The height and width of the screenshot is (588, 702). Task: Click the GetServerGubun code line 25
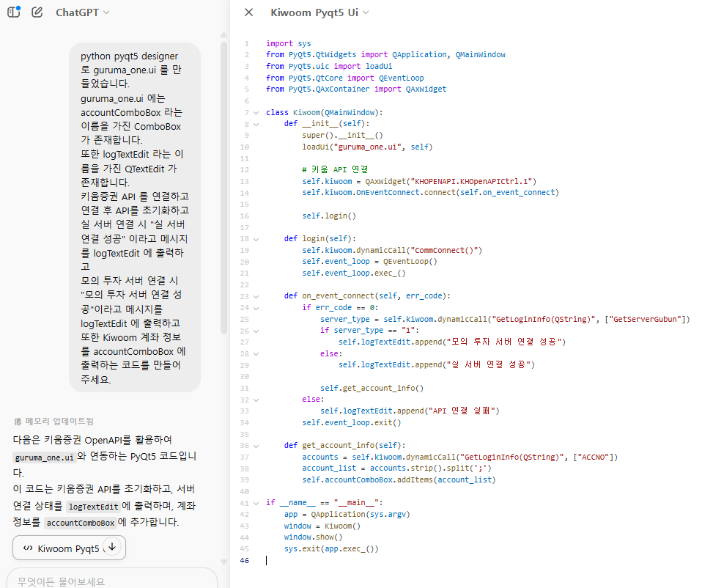pos(505,320)
